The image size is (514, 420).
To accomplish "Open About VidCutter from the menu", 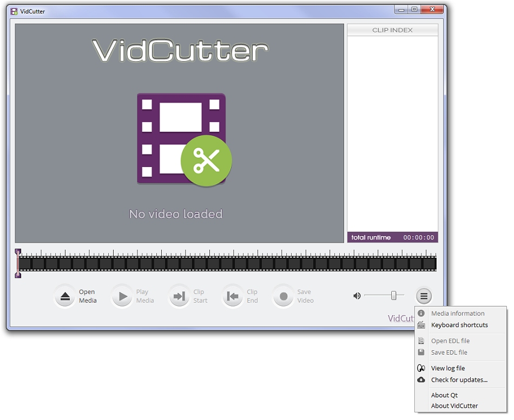I will click(x=461, y=406).
